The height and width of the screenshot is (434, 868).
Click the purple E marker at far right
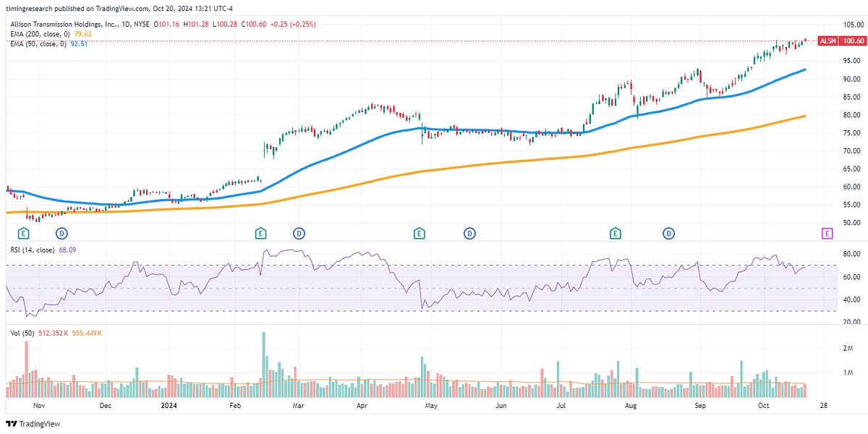(828, 233)
